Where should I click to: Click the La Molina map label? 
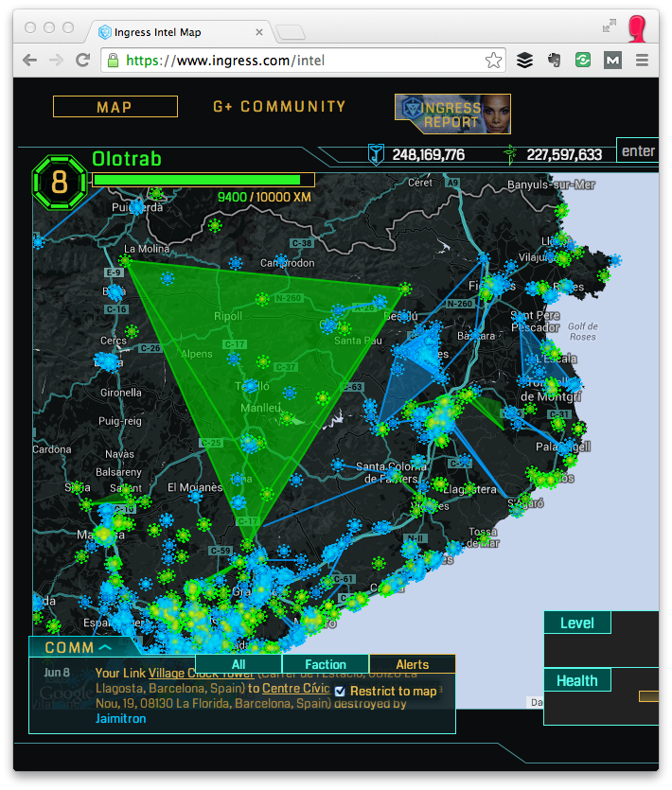pos(147,249)
